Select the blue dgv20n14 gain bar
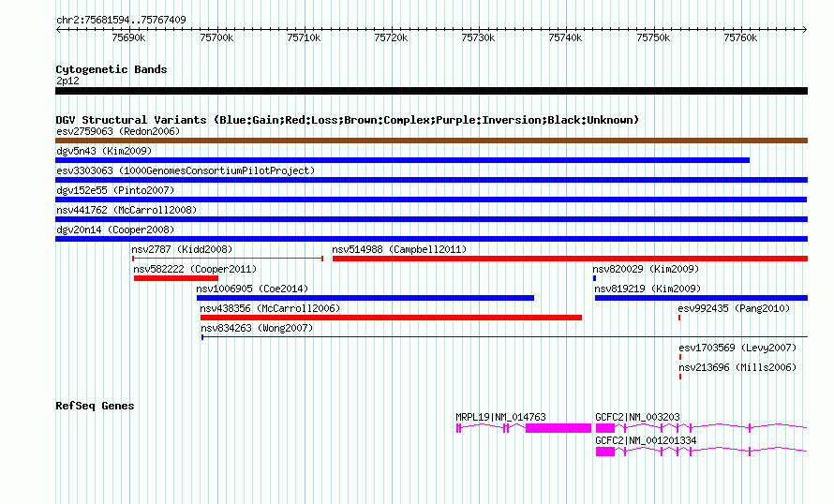834x504 pixels. (x=431, y=239)
